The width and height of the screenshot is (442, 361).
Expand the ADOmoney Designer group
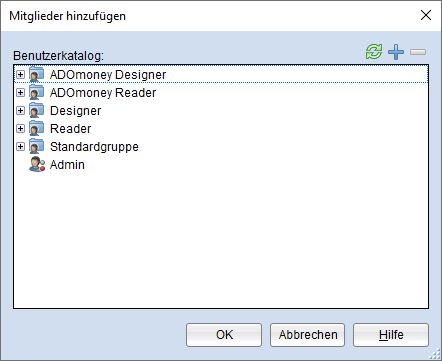point(20,74)
